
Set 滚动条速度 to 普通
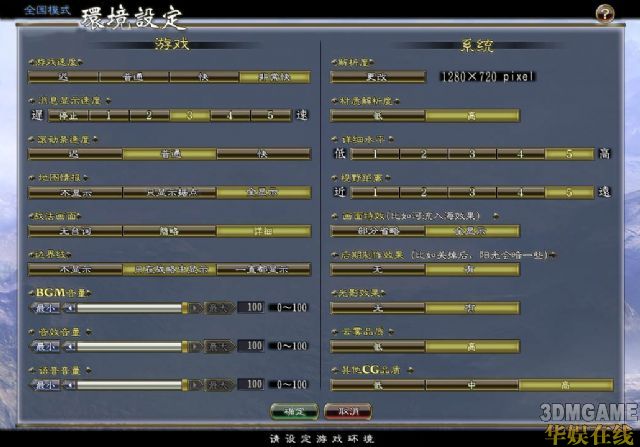pyautogui.click(x=169, y=154)
